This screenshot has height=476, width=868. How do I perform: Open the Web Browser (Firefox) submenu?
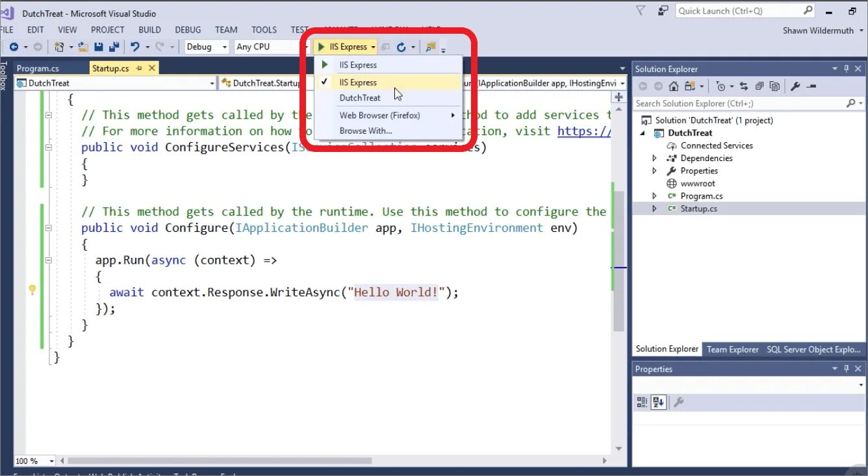pyautogui.click(x=388, y=115)
